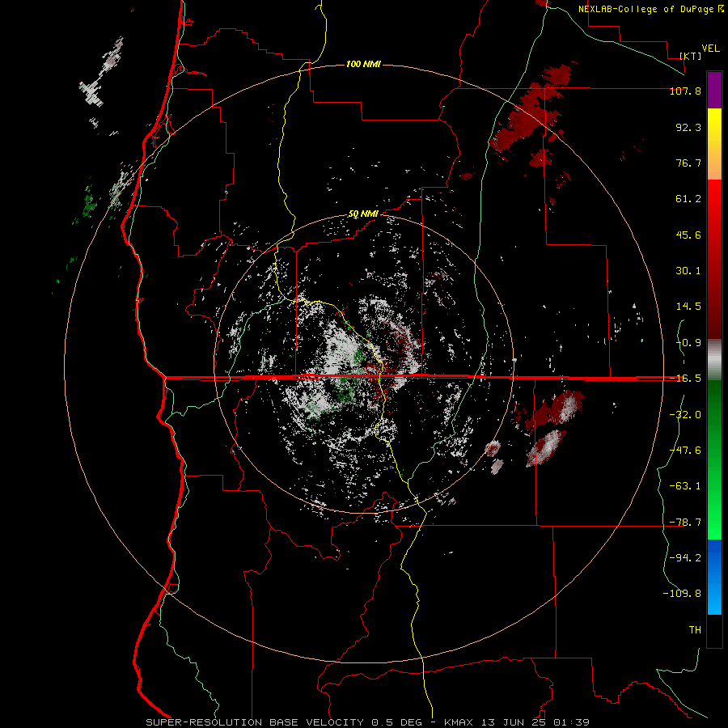
Task: Click the 100 NMI range ring label
Action: click(x=363, y=64)
